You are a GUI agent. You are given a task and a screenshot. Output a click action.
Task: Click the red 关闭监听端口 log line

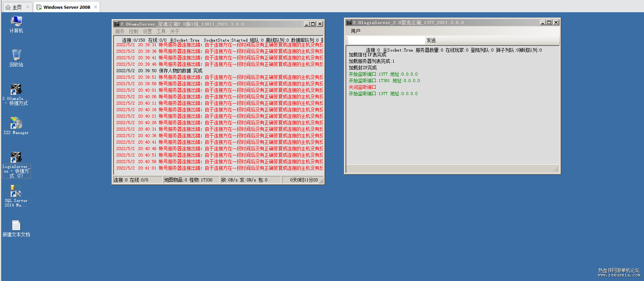(x=362, y=87)
